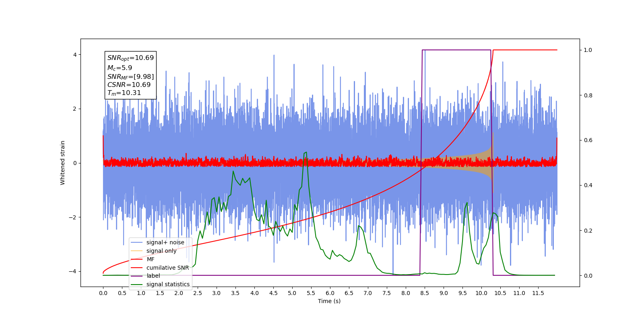Click the blue line sample for signal+ noise

click(x=137, y=242)
